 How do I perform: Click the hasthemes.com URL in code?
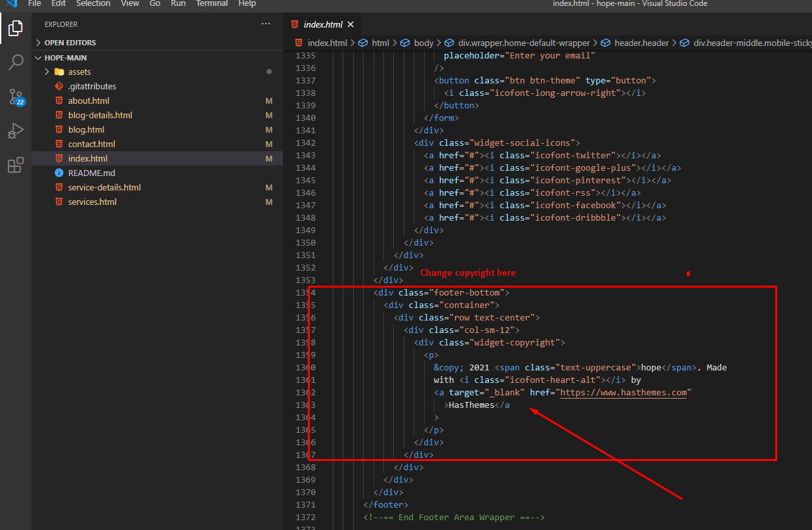623,393
